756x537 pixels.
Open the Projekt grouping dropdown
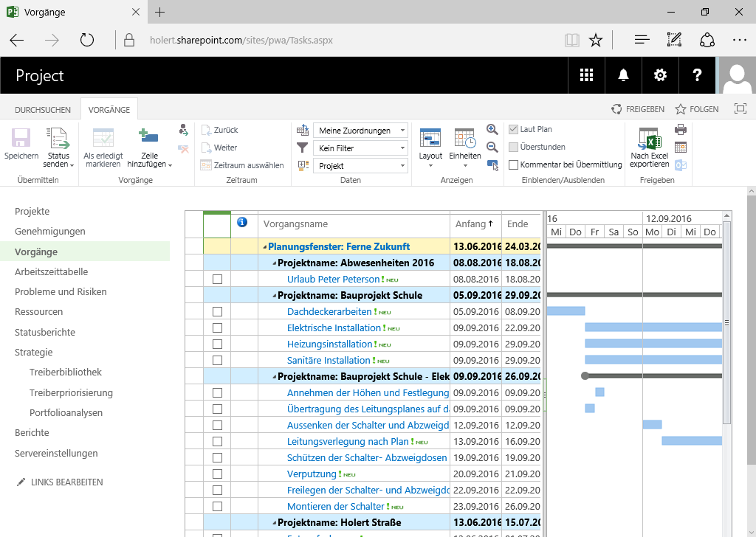click(360, 166)
